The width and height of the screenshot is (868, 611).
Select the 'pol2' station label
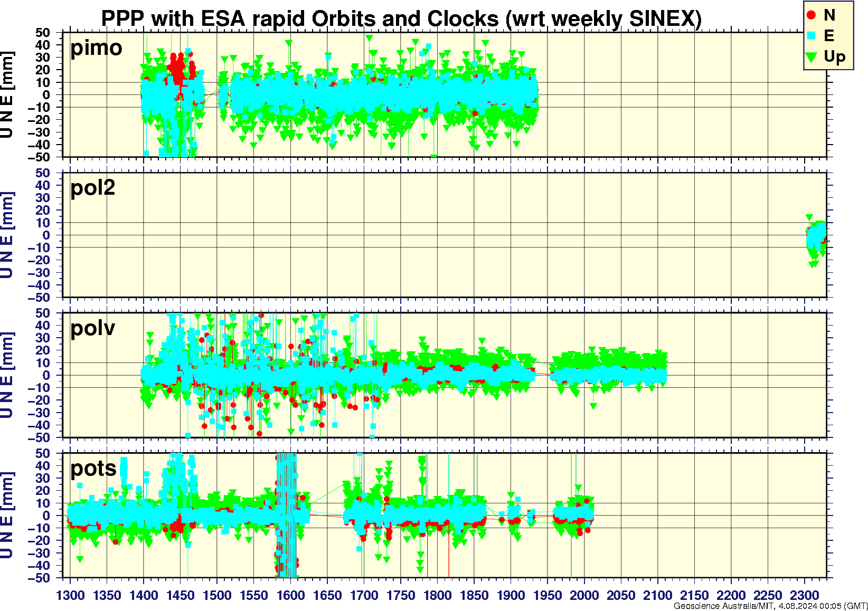pos(93,187)
